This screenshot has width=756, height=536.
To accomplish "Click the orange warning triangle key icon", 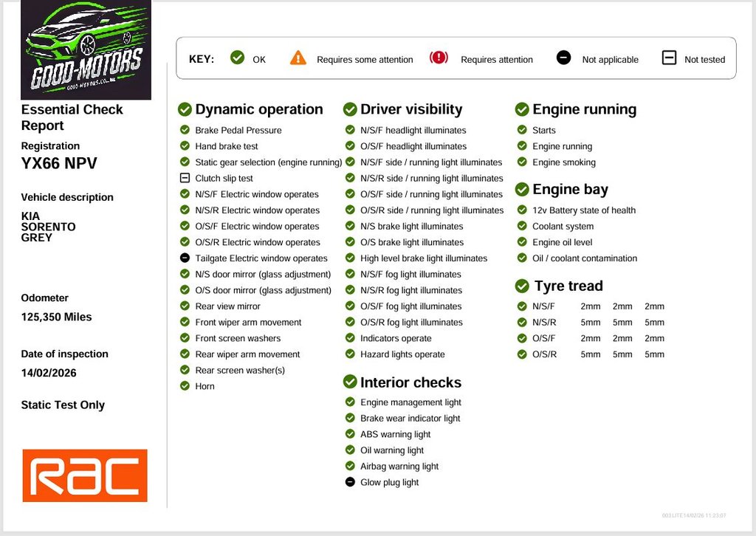I will (298, 58).
